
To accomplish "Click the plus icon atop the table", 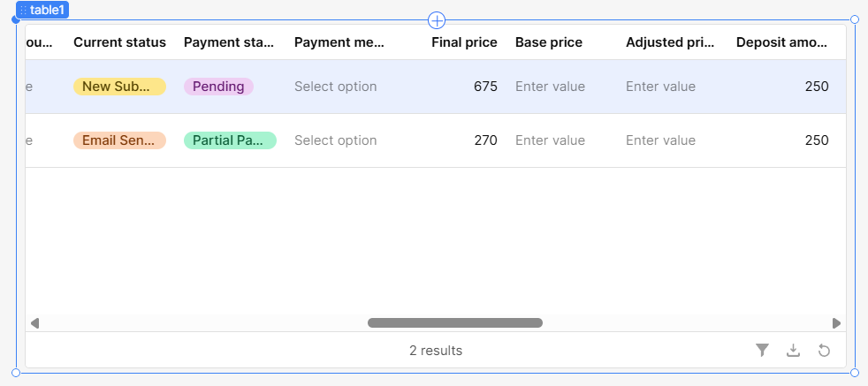I will [436, 20].
